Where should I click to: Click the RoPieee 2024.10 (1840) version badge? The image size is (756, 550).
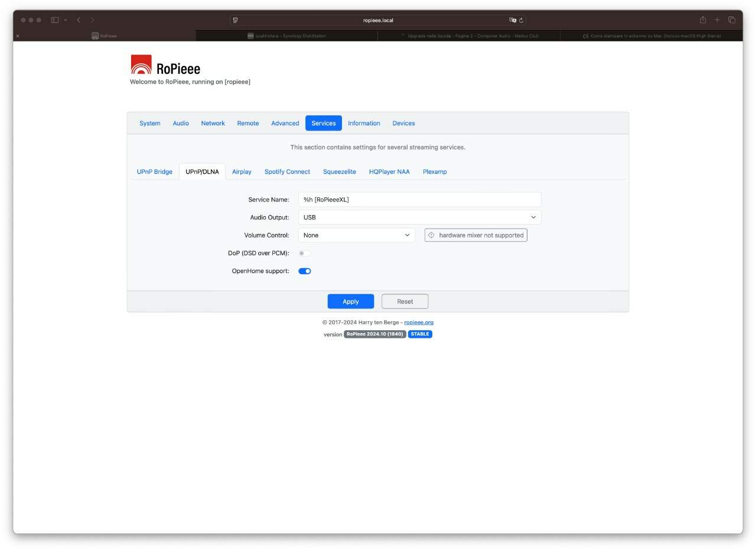(375, 334)
